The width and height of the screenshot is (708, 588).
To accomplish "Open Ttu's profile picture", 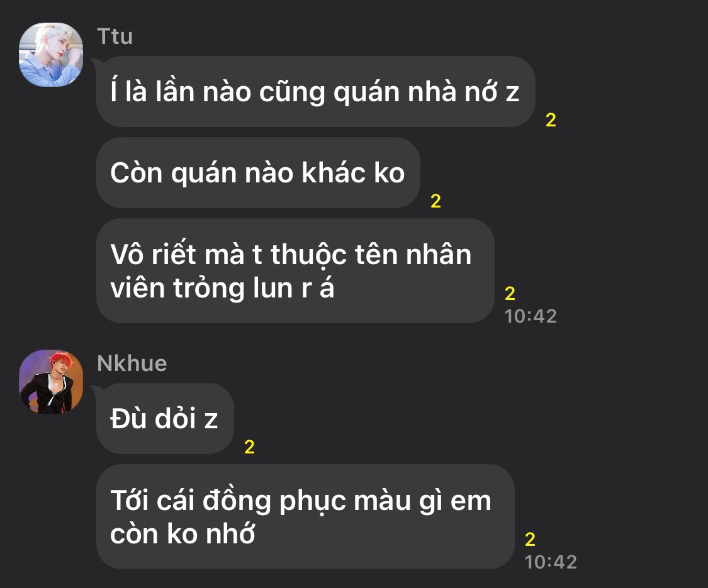I will (x=50, y=55).
